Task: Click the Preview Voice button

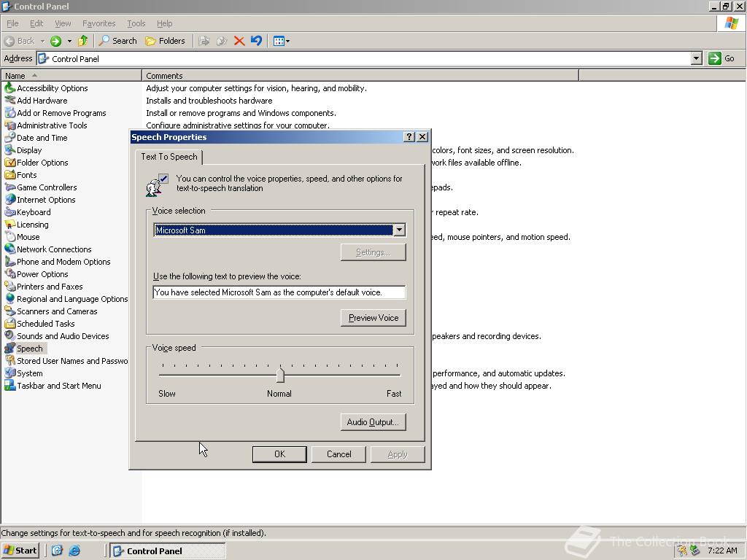Action: click(x=373, y=318)
